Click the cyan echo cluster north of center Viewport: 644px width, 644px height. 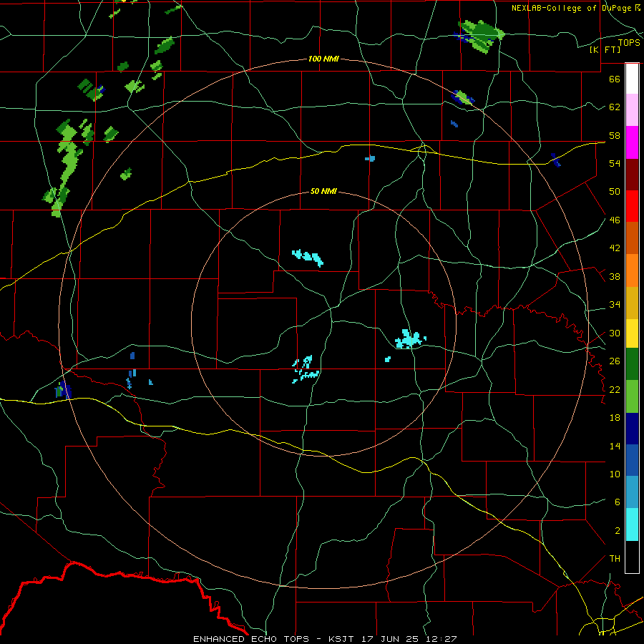point(308,258)
